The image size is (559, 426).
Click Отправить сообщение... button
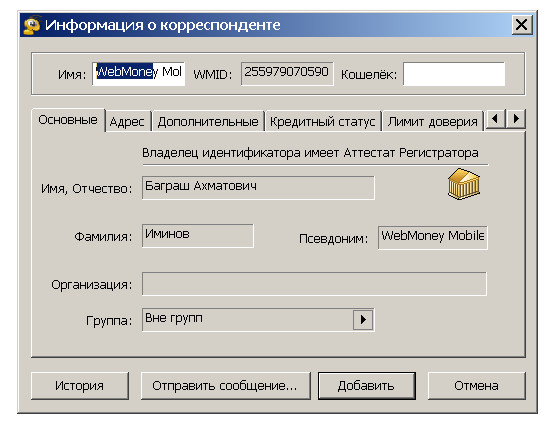(x=225, y=386)
